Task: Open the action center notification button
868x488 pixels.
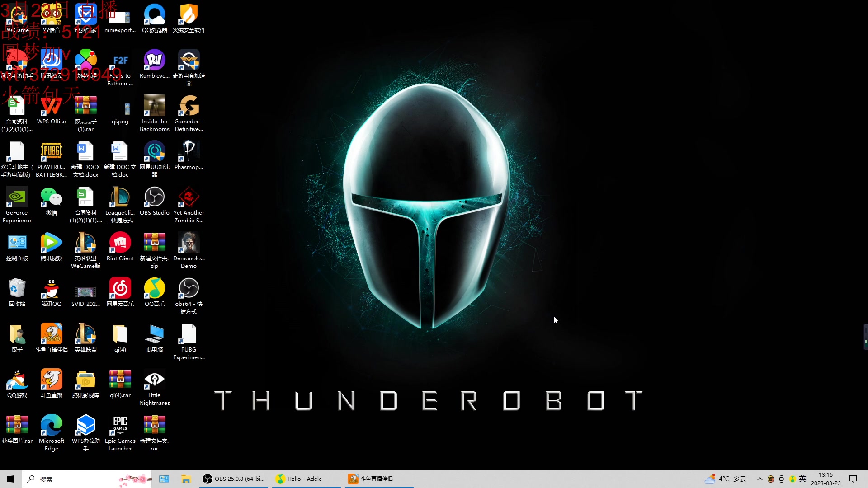Action: click(x=853, y=479)
